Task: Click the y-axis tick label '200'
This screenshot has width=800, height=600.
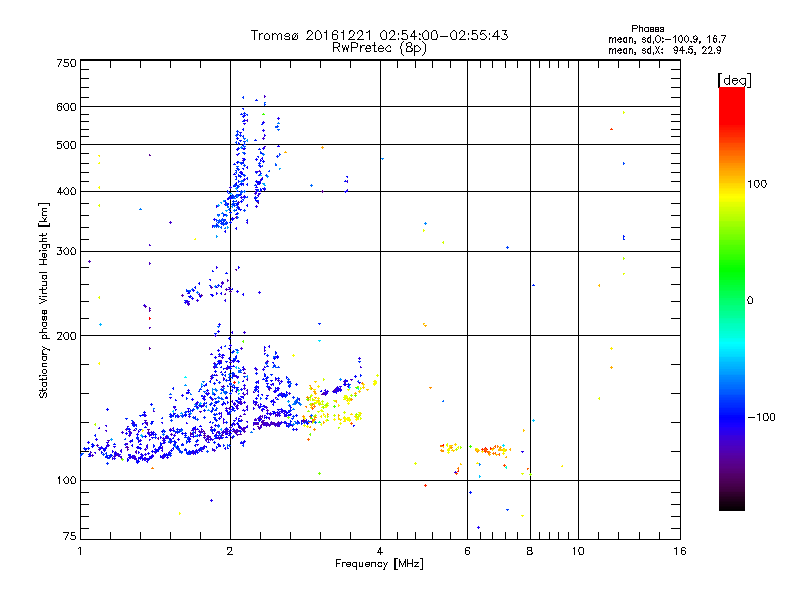Action: [67, 336]
